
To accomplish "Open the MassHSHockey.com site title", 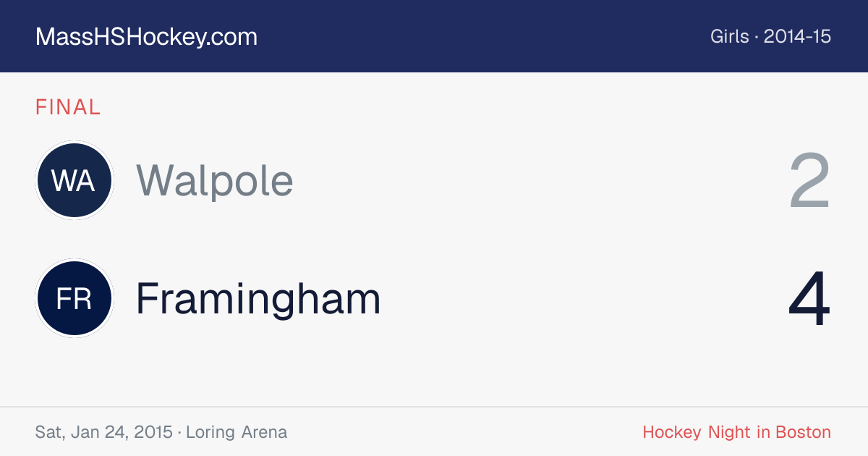I will (x=146, y=37).
